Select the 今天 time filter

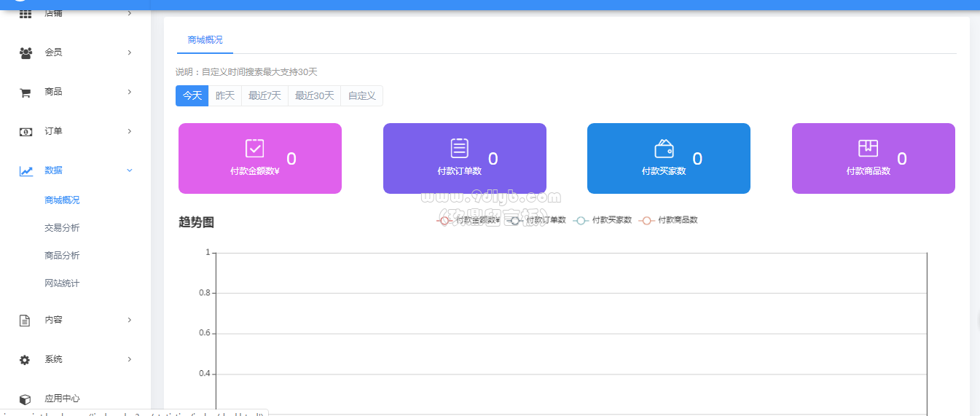pyautogui.click(x=192, y=96)
